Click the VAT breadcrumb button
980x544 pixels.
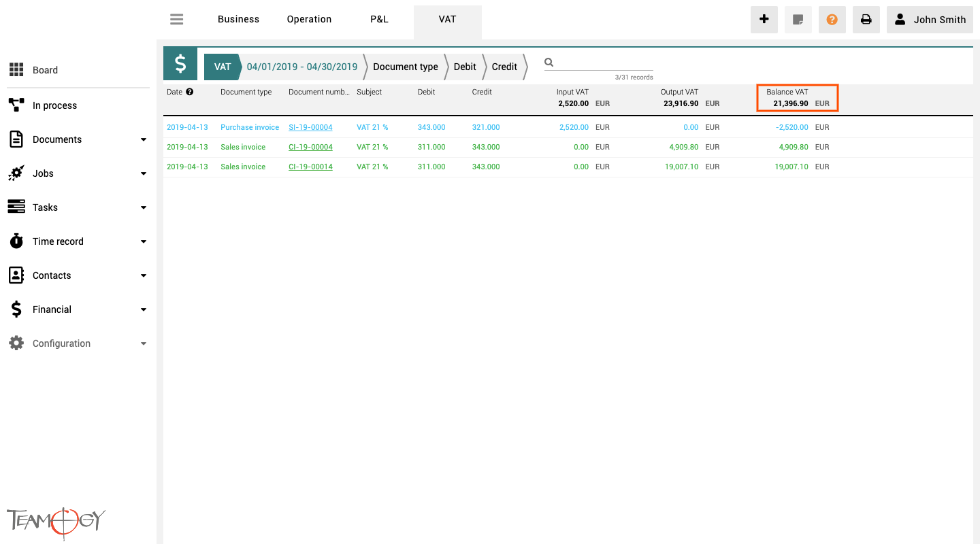[222, 67]
